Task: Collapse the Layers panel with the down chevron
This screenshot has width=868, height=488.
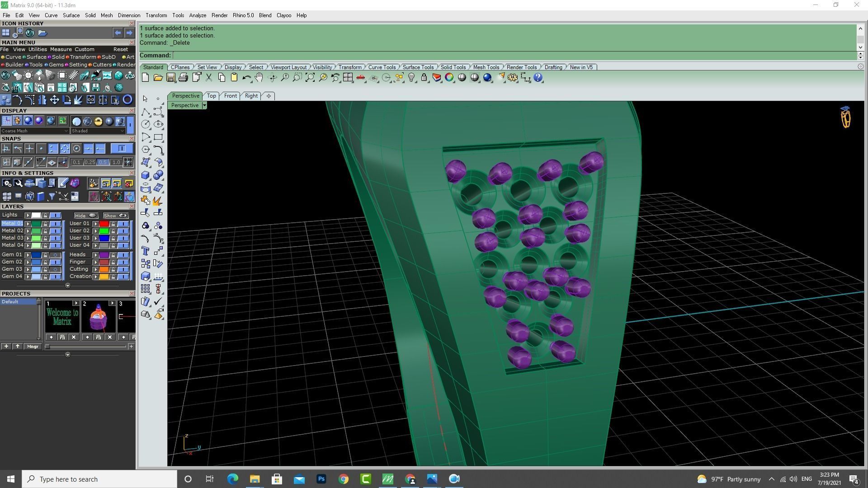Action: click(x=68, y=286)
